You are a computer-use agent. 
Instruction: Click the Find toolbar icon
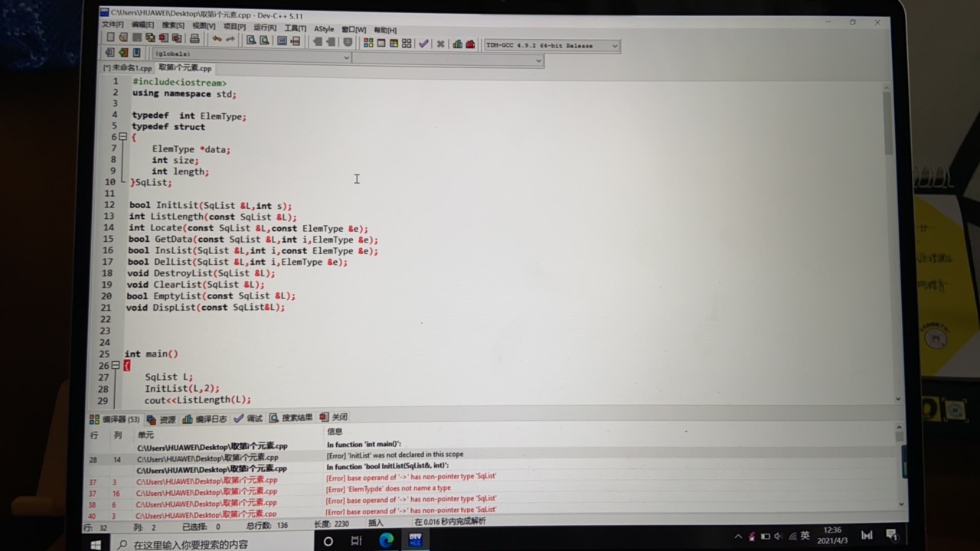(251, 40)
